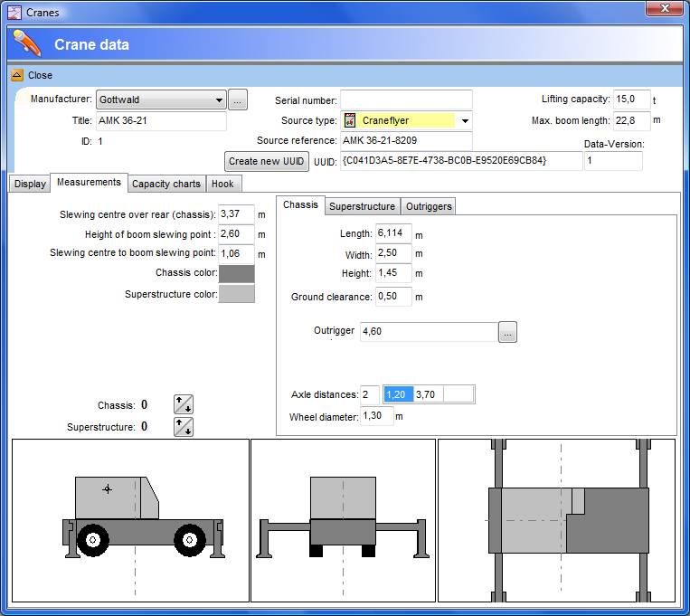Click the ellipsis button beside Outrigger field

click(507, 333)
